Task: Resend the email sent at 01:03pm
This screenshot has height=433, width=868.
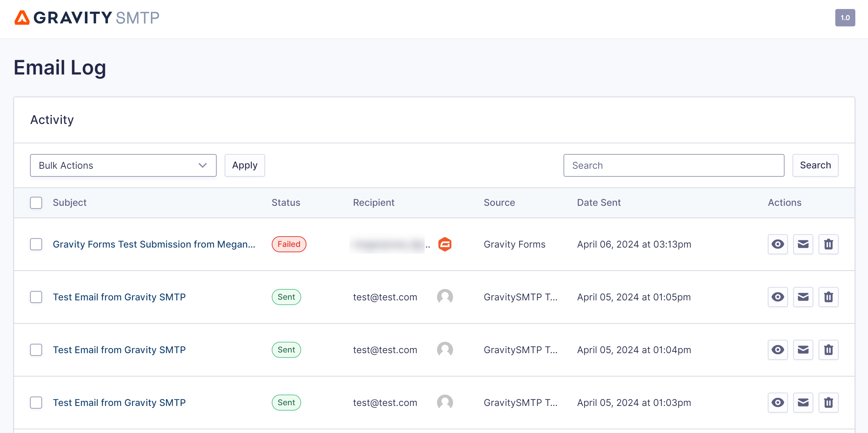Action: [803, 403]
